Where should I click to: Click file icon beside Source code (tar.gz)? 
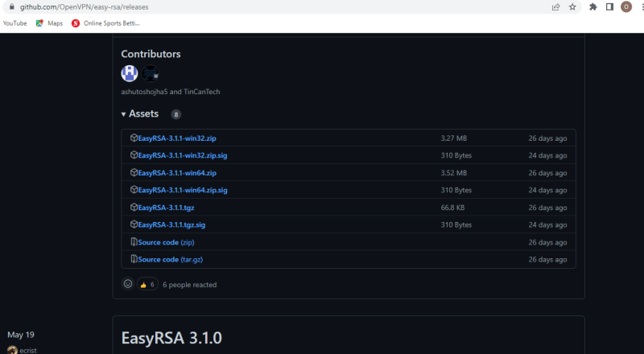(134, 260)
